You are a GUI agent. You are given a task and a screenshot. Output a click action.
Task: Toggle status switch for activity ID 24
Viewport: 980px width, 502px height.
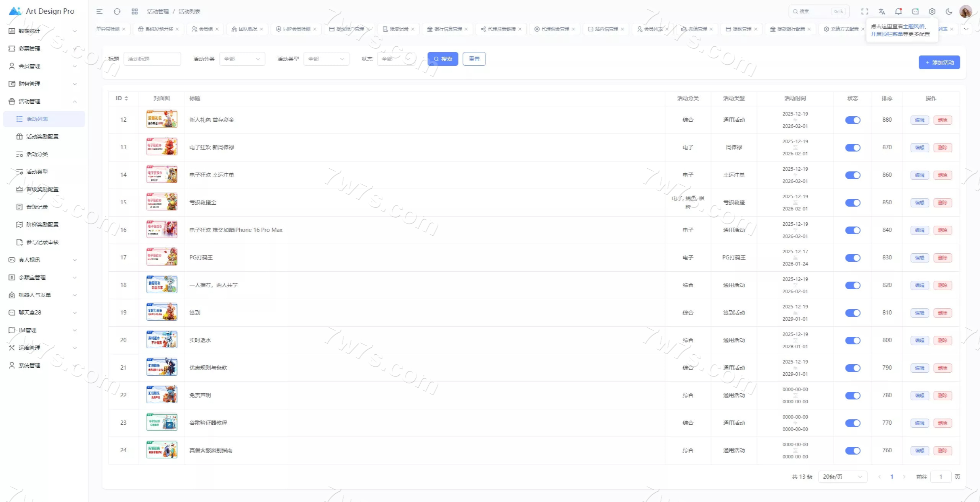point(853,451)
